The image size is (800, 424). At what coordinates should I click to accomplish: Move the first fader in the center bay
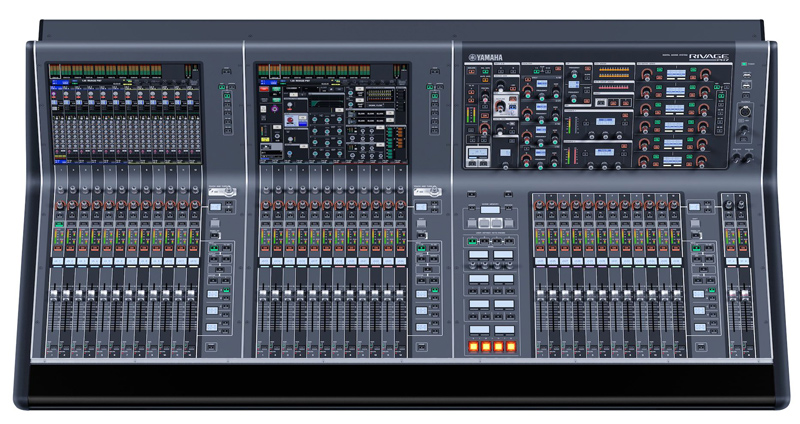pyautogui.click(x=263, y=295)
